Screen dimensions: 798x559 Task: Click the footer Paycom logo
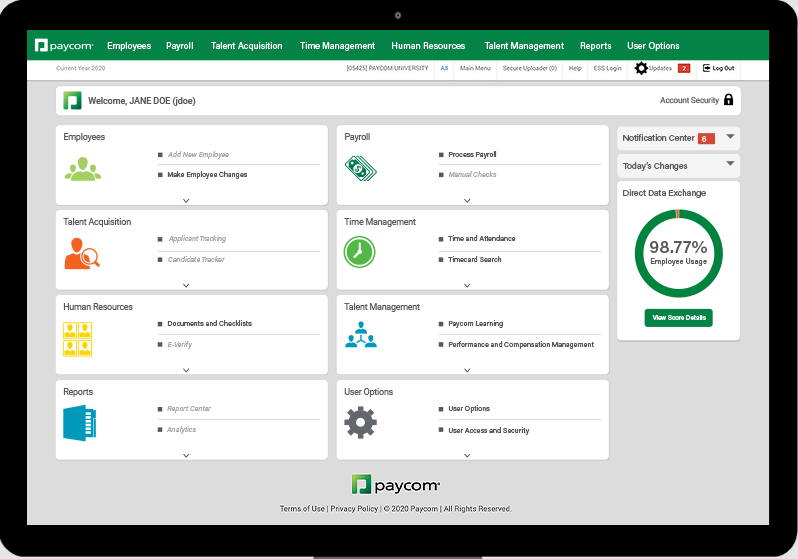[x=395, y=485]
